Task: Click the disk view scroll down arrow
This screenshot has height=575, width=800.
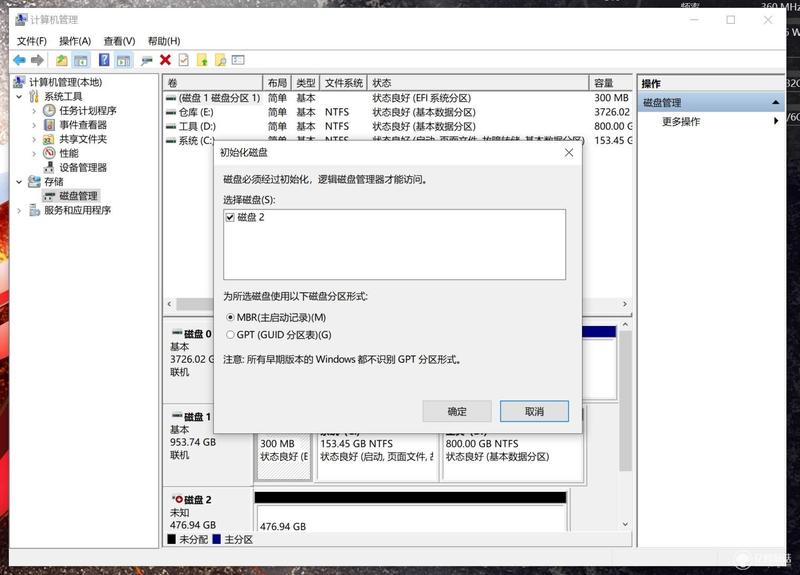Action: pos(626,524)
